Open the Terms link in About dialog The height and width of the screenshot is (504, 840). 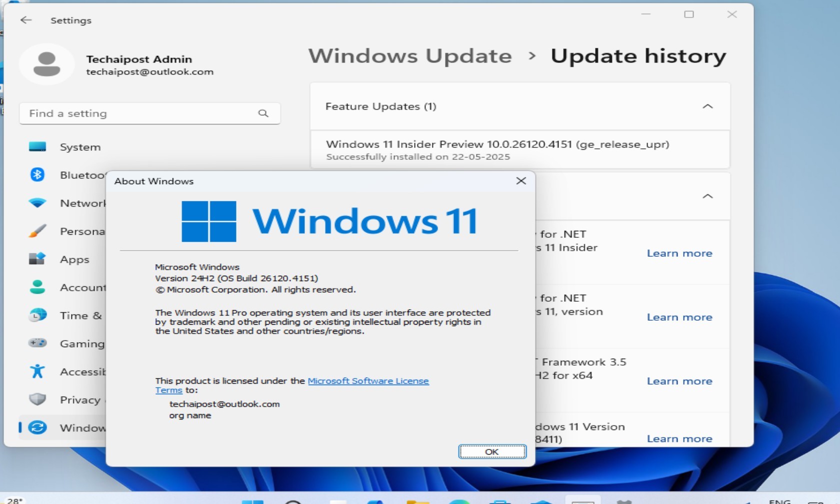[x=168, y=390]
